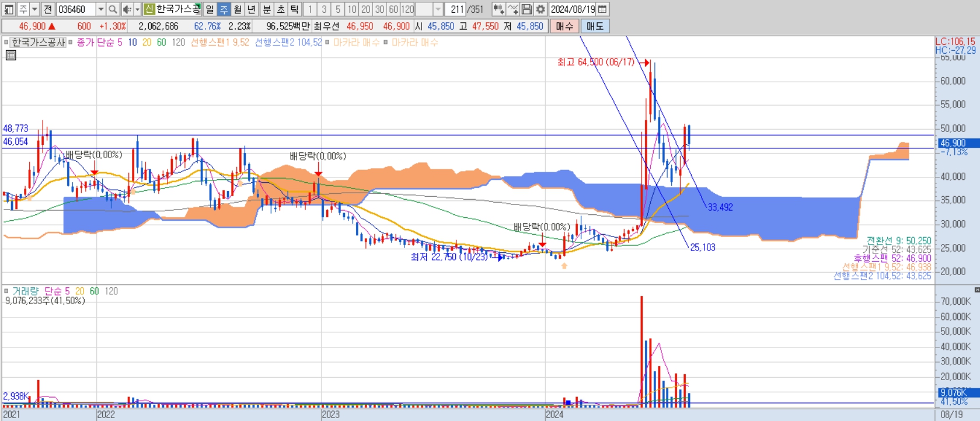
Task: Click the green 신 badge icon
Action: pyautogui.click(x=149, y=9)
